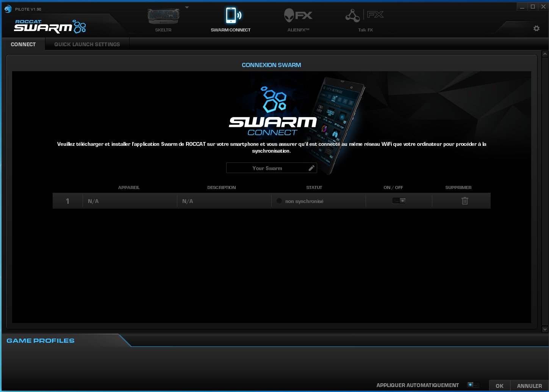Toggle the ON/OFF switch for device 1
The image size is (549, 392).
tap(398, 200)
